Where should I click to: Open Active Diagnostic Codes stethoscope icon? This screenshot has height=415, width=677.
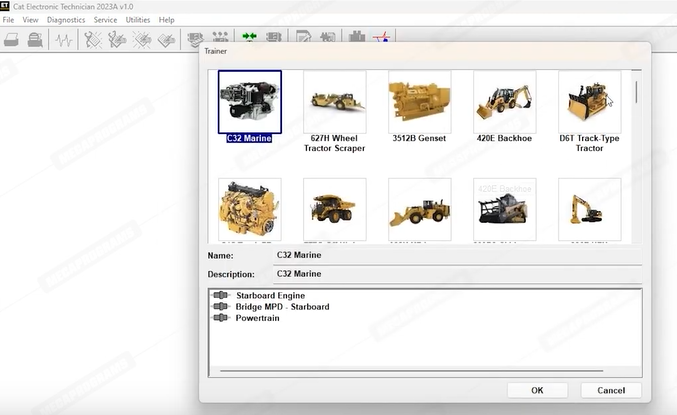click(92, 40)
